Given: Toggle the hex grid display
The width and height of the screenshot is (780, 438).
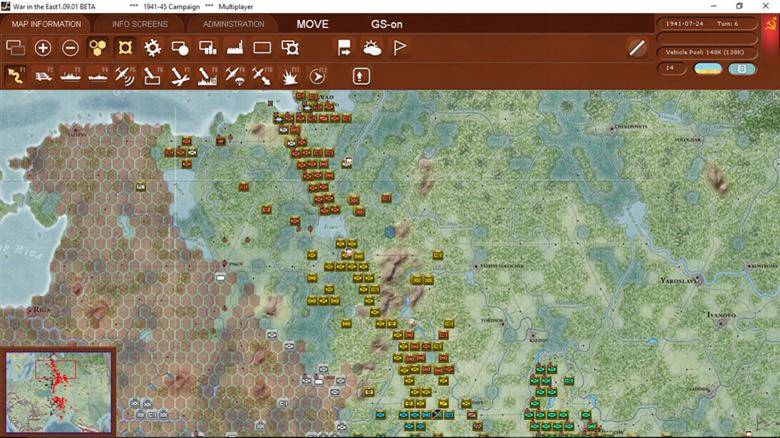Looking at the screenshot, I should click(x=98, y=48).
